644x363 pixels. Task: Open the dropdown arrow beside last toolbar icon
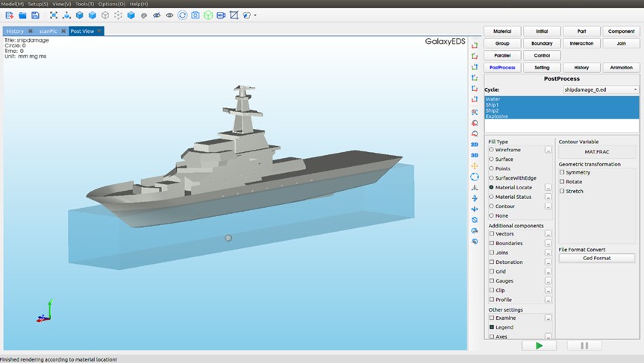(255, 15)
